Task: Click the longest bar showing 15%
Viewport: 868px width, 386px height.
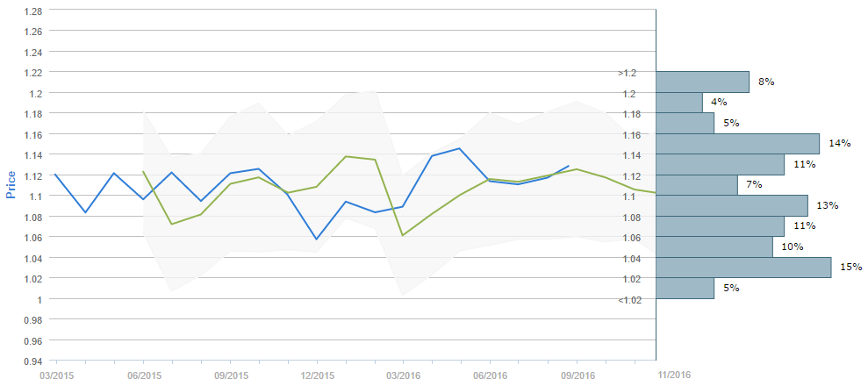Action: tap(742, 267)
